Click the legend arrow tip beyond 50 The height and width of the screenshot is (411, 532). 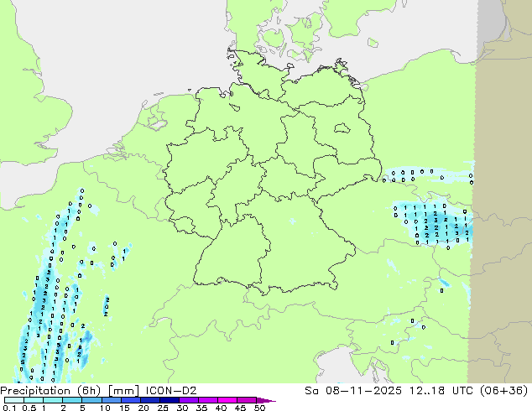click(266, 400)
